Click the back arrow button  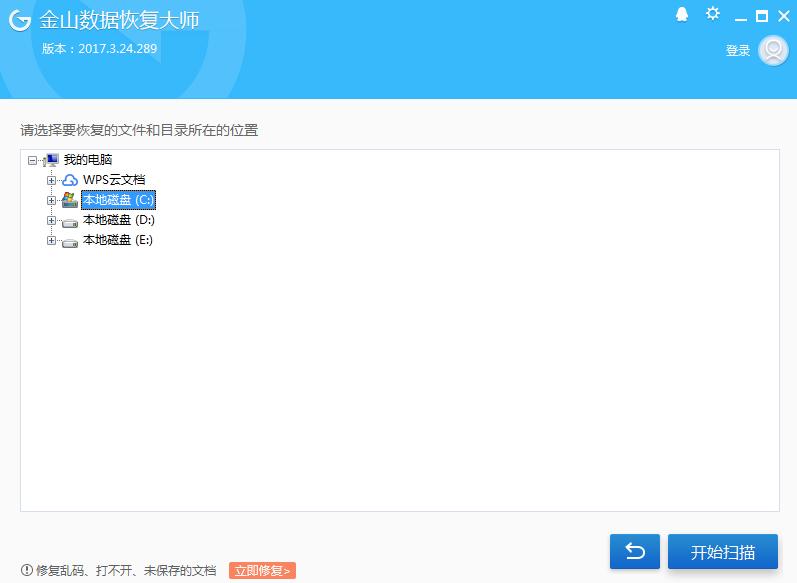[x=635, y=551]
